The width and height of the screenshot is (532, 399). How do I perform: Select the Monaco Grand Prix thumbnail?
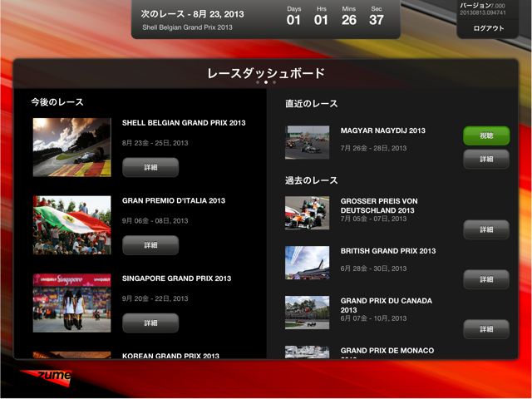pyautogui.click(x=307, y=352)
